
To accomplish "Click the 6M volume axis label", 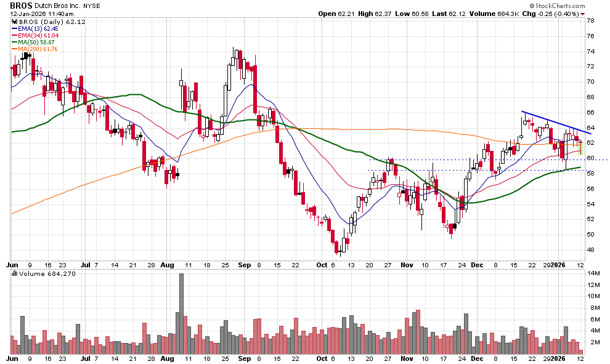I will click(595, 319).
